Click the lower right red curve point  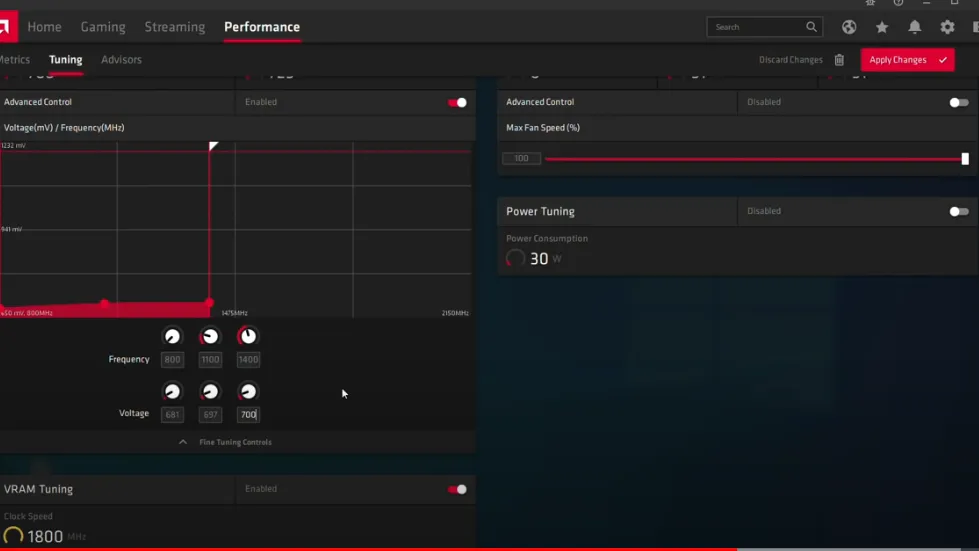pyautogui.click(x=209, y=302)
